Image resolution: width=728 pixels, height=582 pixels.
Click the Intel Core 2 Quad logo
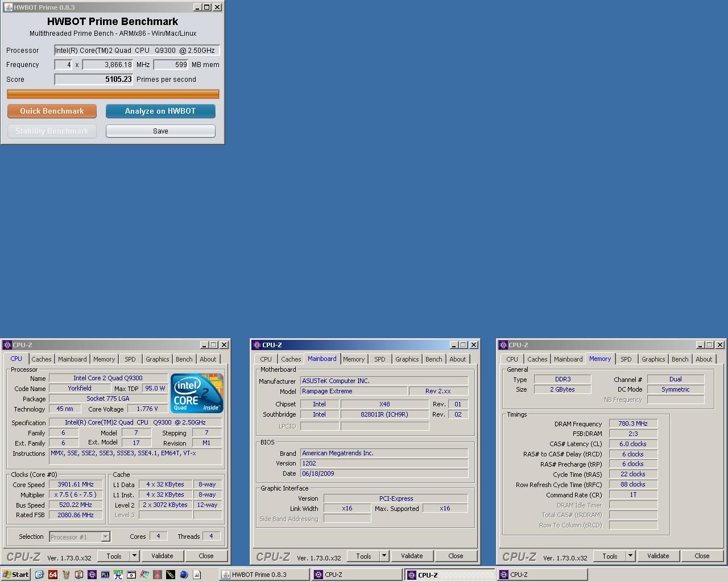tap(197, 393)
